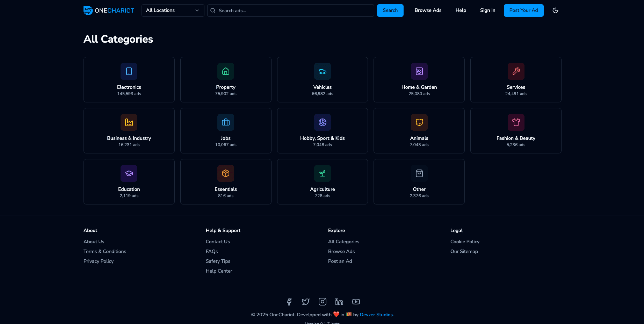
Task: Open the Instagram icon in footer
Action: pyautogui.click(x=323, y=302)
